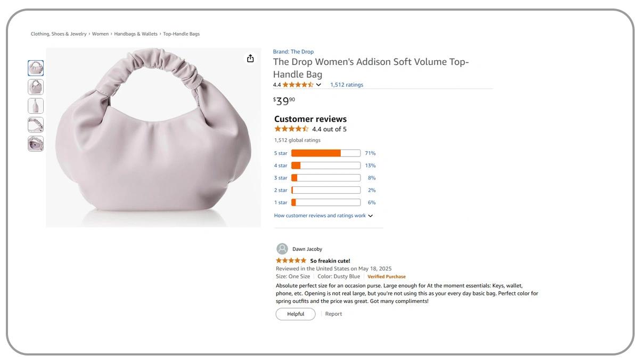Click the five-star icons on Dawn's review
The height and width of the screenshot is (364, 640).
coord(291,261)
